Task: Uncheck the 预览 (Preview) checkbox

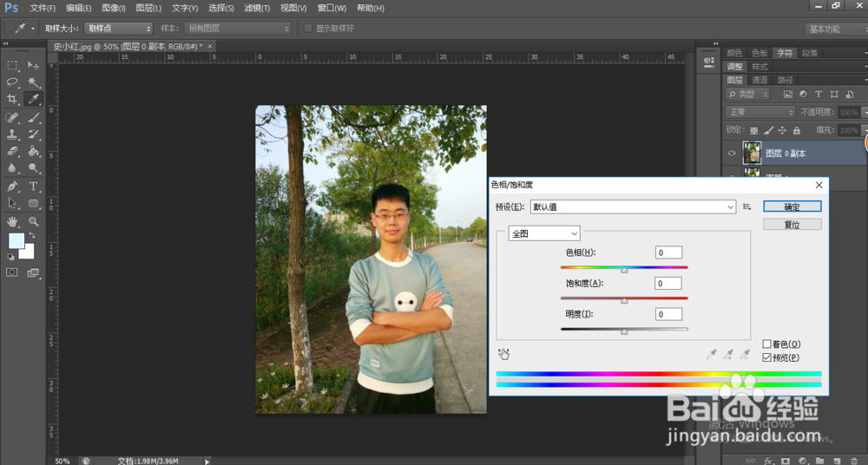Action: coord(767,357)
